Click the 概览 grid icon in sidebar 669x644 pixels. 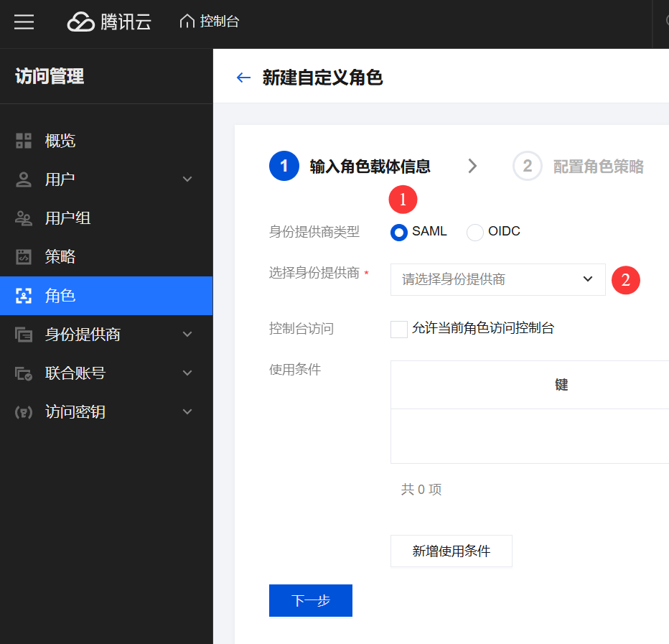pyautogui.click(x=24, y=141)
